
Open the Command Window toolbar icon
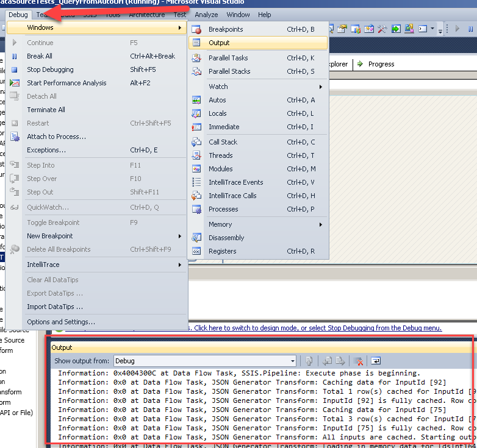pyautogui.click(x=423, y=29)
